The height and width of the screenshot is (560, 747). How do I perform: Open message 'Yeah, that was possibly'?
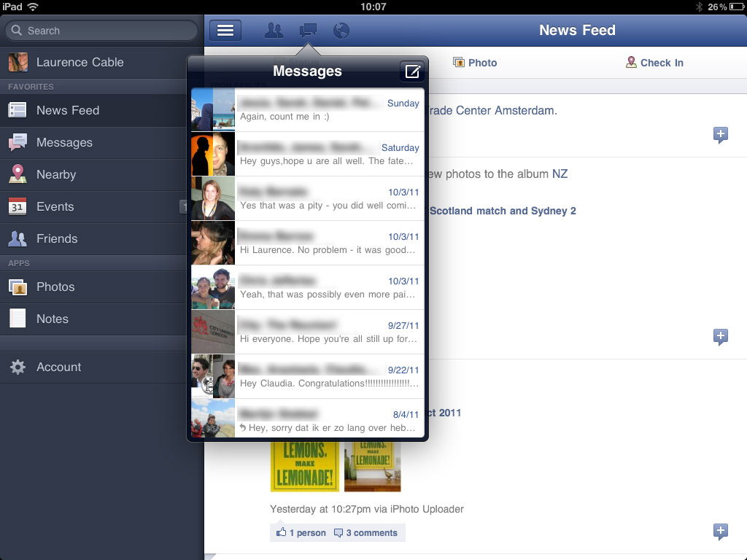point(308,287)
